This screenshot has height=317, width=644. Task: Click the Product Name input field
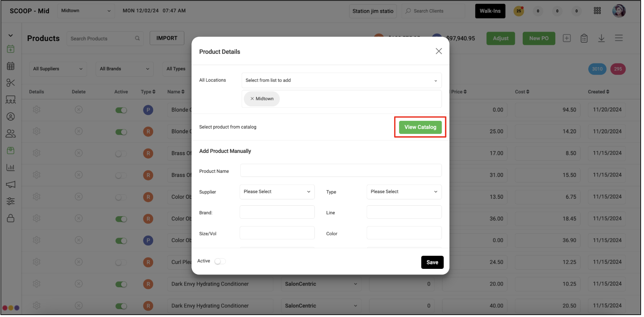341,171
